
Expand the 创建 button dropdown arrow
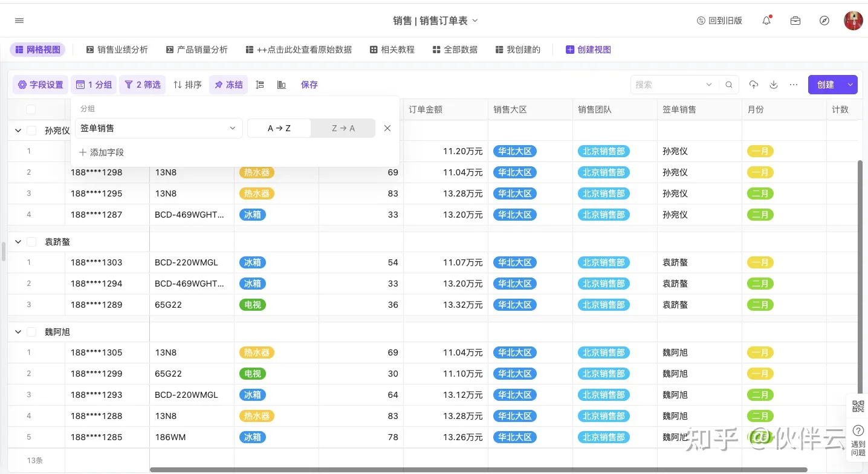click(x=850, y=85)
